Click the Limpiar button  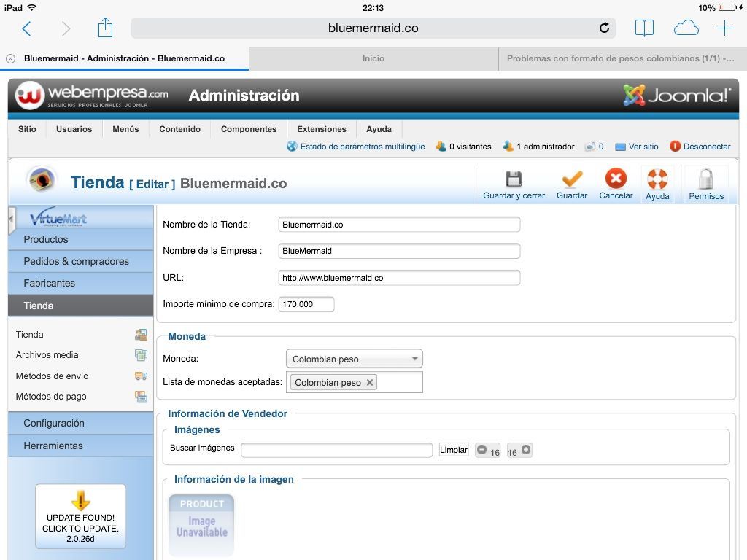[454, 450]
